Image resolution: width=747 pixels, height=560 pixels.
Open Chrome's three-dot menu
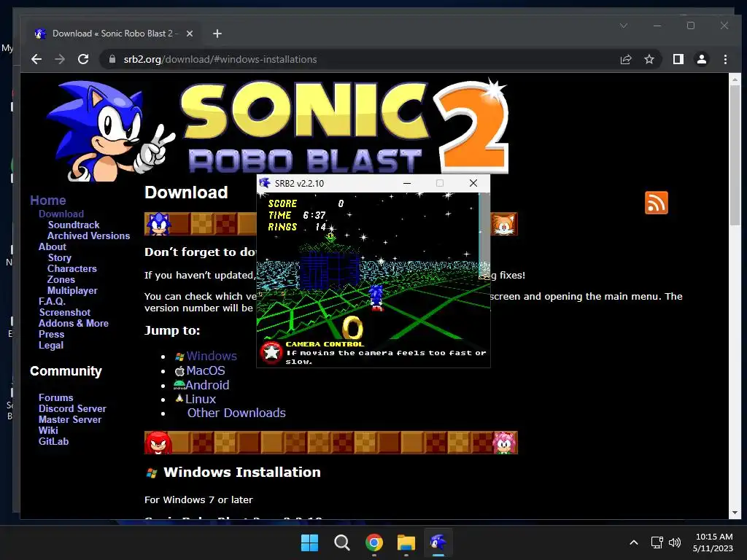725,59
